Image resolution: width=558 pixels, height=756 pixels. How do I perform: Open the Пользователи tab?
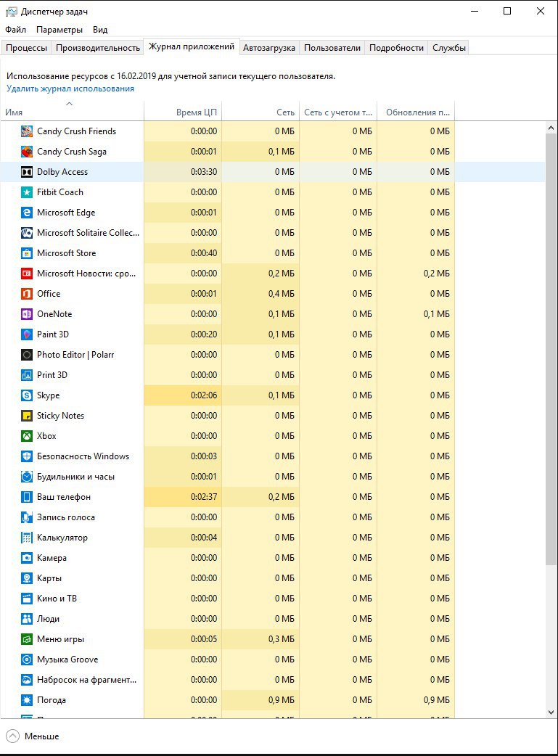[332, 48]
